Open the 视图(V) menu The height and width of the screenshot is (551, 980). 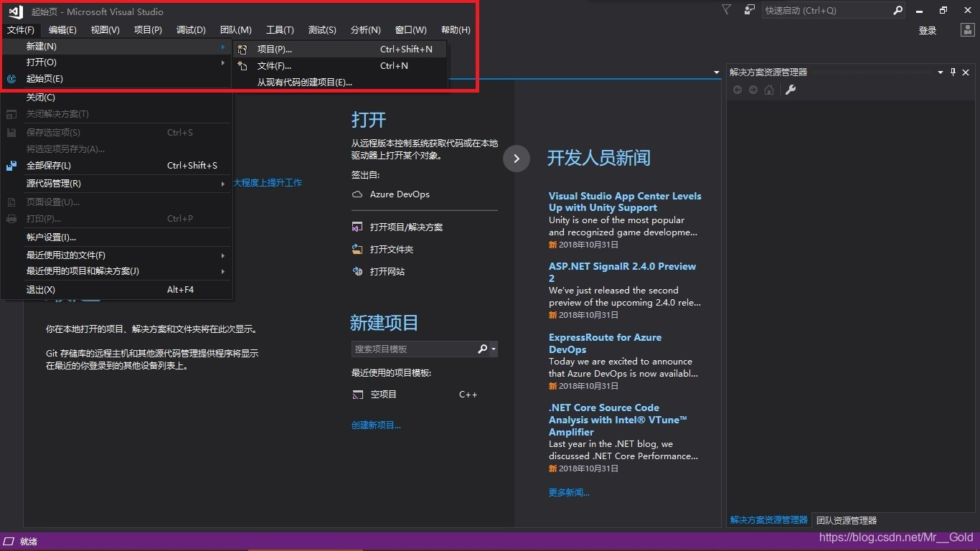point(105,30)
